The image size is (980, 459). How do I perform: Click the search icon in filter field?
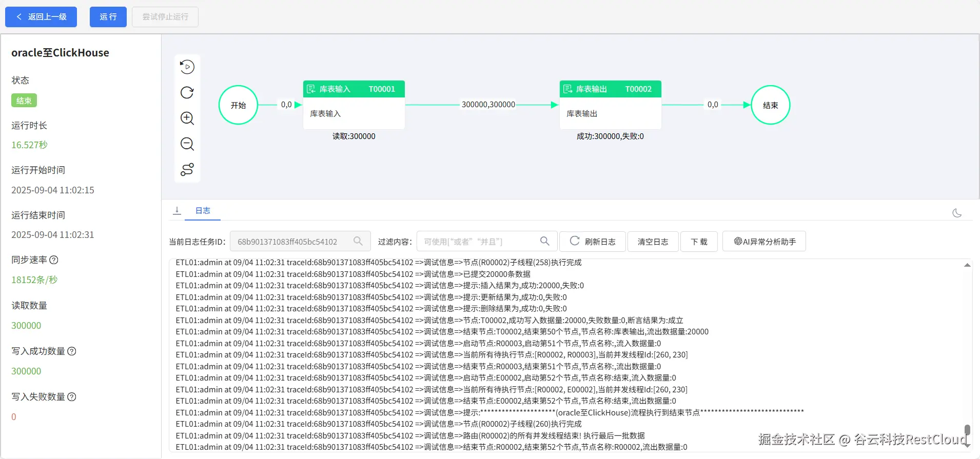(545, 241)
